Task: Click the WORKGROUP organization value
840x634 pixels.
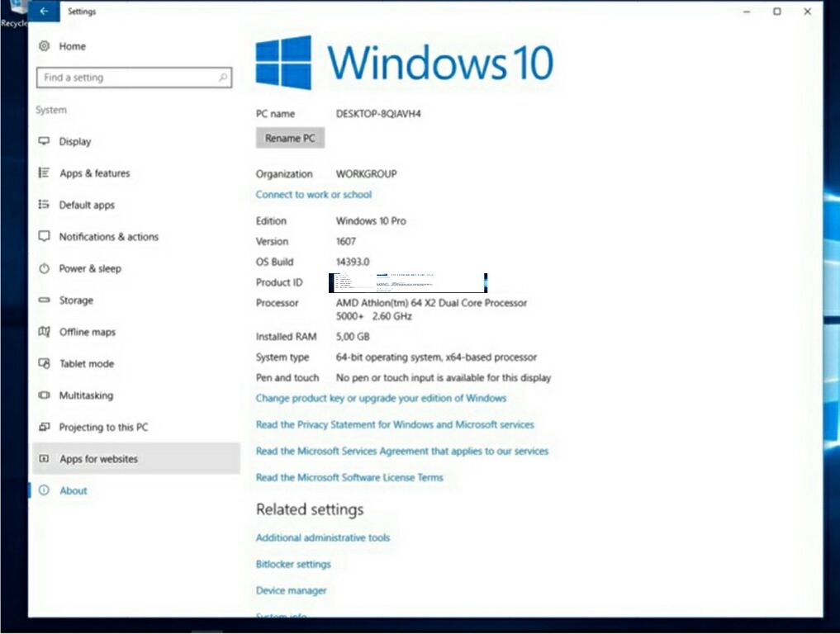Action: pyautogui.click(x=367, y=174)
